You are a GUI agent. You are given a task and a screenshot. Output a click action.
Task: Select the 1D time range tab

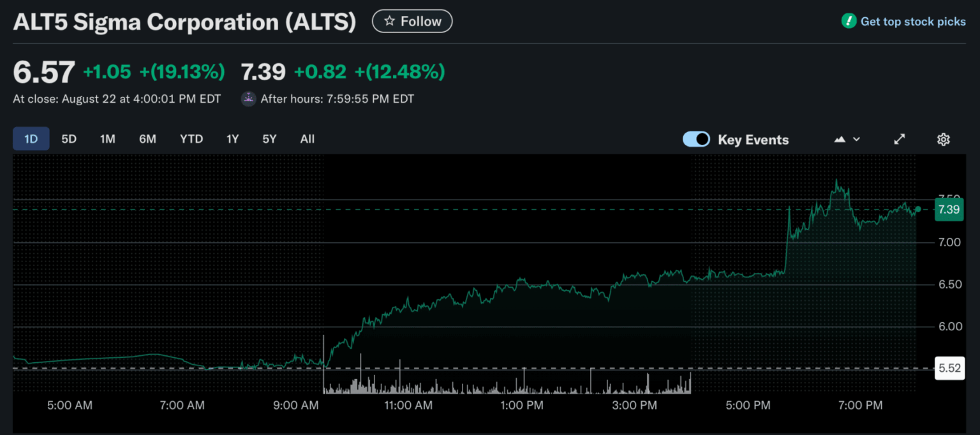pos(31,139)
